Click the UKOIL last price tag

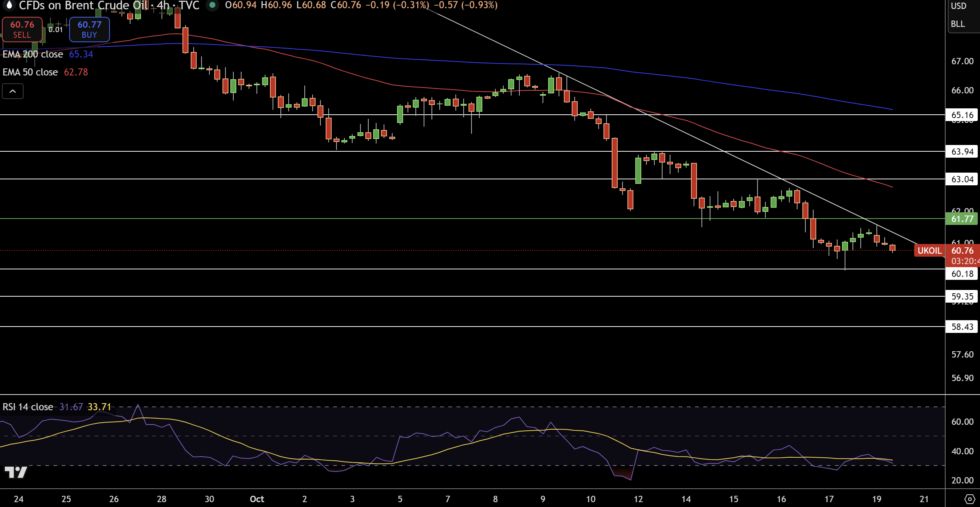tap(930, 250)
